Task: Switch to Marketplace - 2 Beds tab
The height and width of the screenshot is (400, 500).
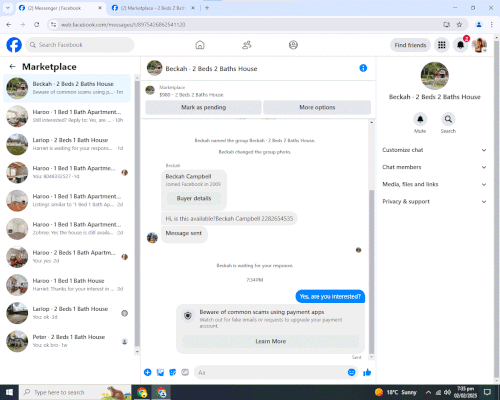Action: [153, 8]
